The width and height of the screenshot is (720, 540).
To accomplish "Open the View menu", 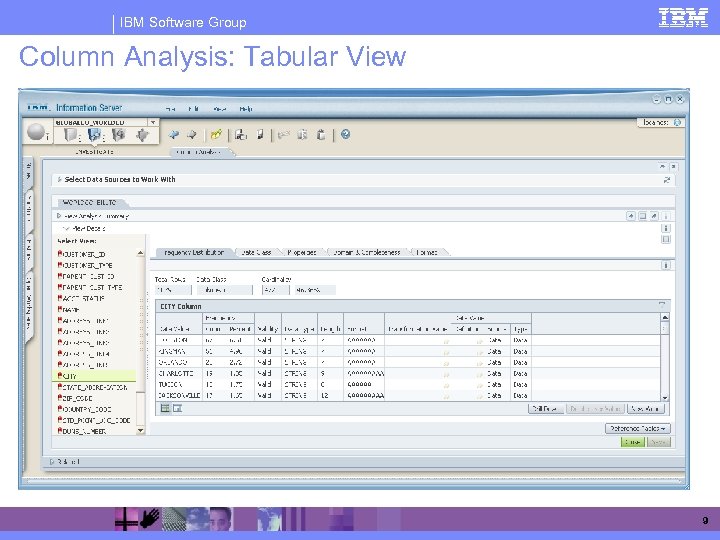I will pos(219,109).
